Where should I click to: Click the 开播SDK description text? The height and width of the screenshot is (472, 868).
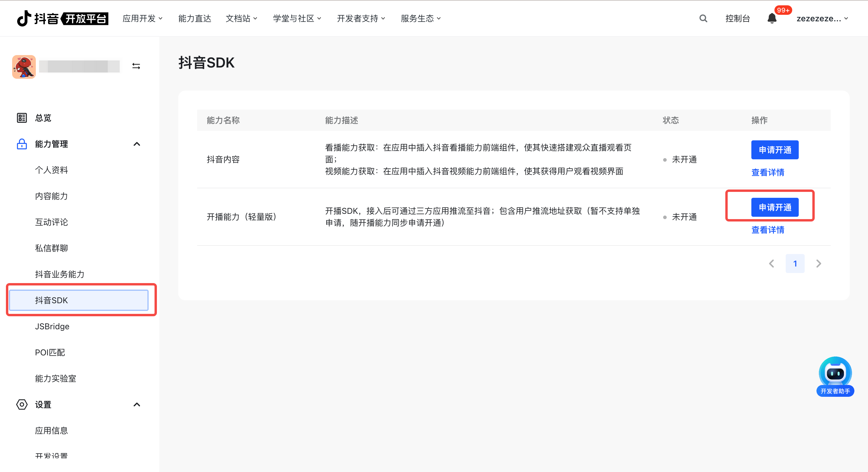(x=482, y=216)
